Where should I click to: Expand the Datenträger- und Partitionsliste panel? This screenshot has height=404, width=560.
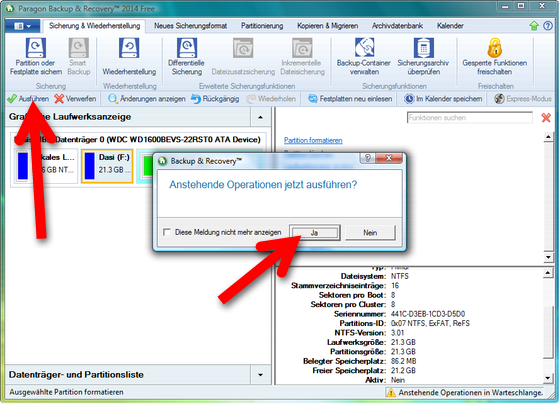[x=260, y=375]
